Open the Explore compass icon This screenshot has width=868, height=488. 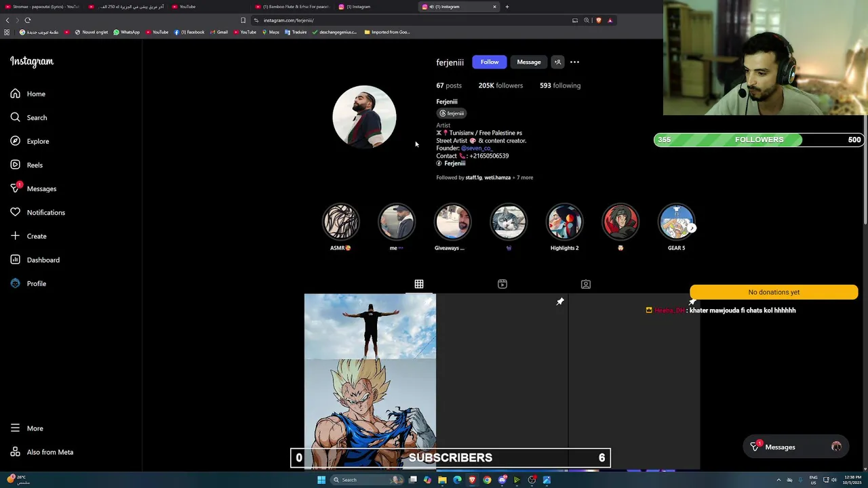(x=15, y=141)
